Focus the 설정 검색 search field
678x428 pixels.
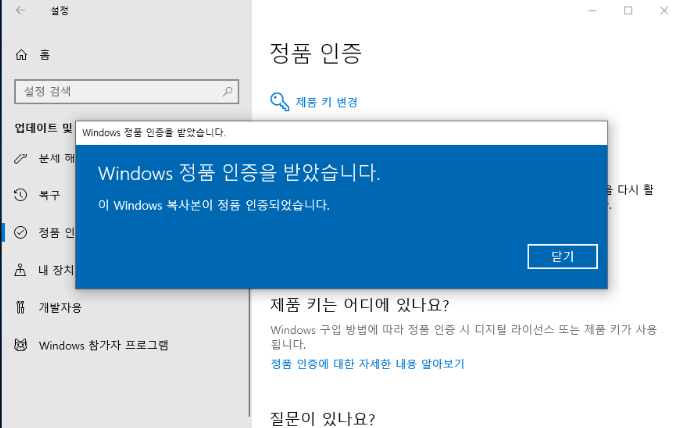[126, 91]
